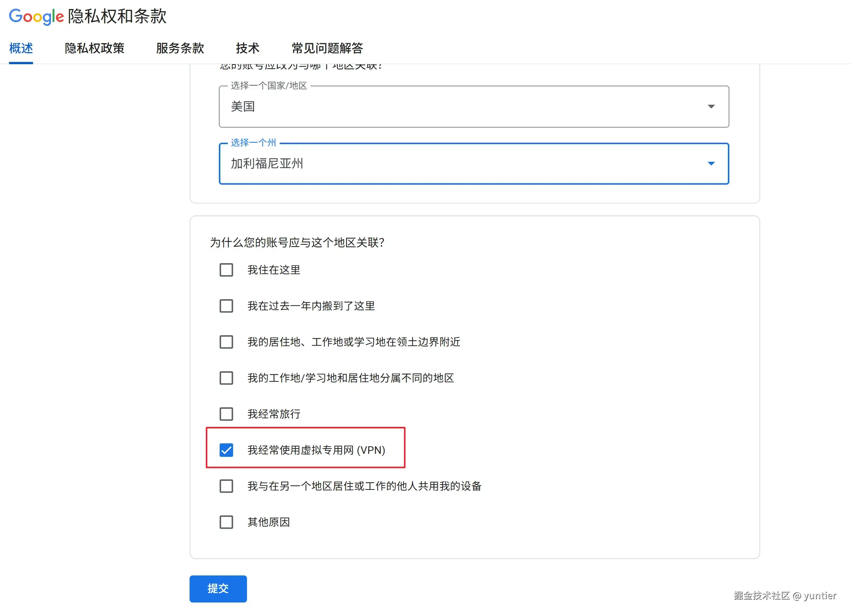Check the 我住在这里 checkbox

pyautogui.click(x=226, y=270)
